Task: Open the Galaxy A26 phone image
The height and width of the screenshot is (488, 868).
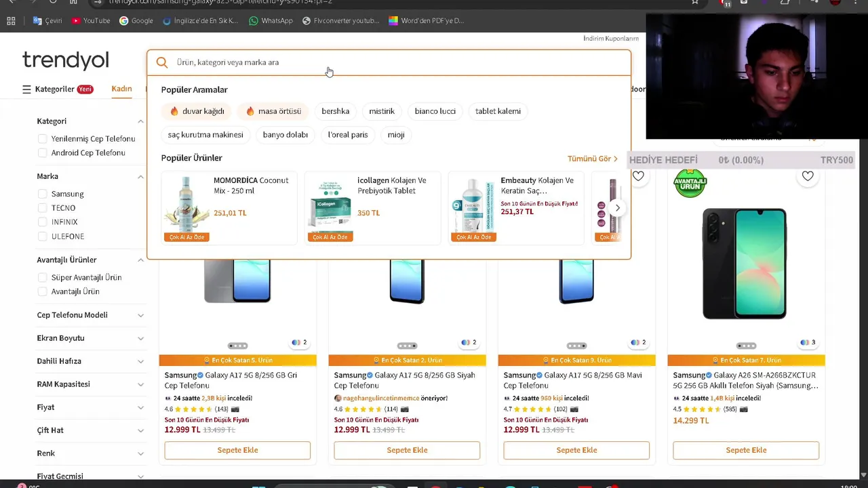Action: (x=745, y=263)
